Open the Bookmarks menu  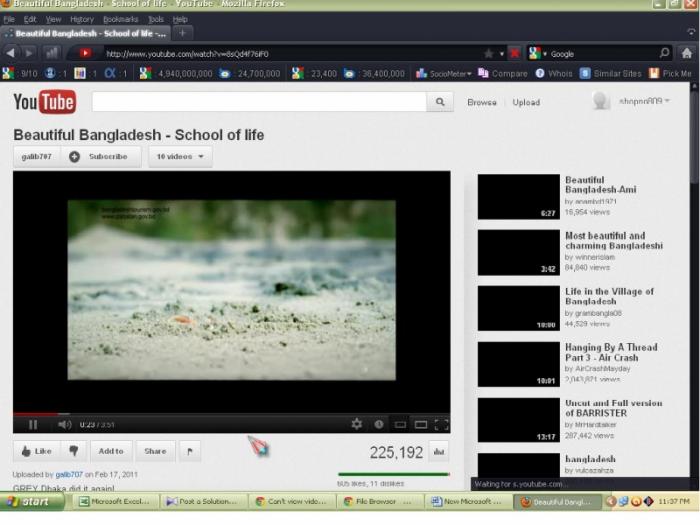point(120,19)
